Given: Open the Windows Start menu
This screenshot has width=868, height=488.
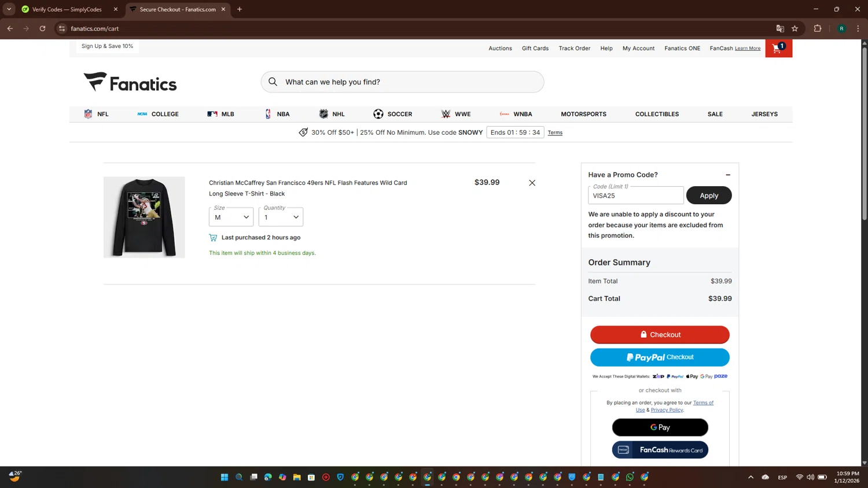Looking at the screenshot, I should point(225,477).
